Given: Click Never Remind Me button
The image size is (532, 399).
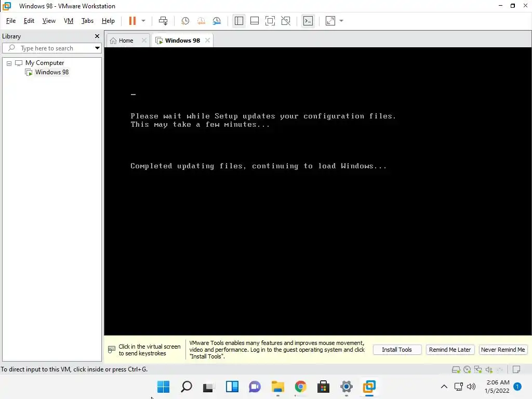Looking at the screenshot, I should coord(503,350).
